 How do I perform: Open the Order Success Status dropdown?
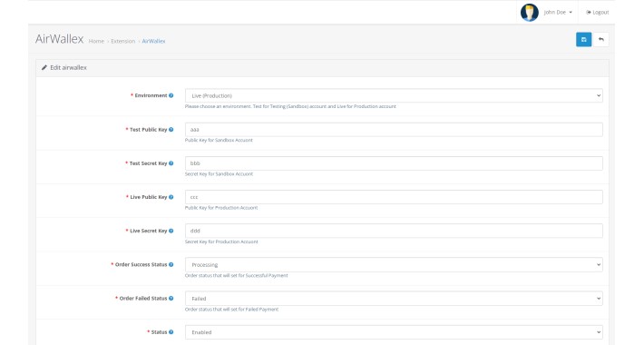click(x=394, y=264)
